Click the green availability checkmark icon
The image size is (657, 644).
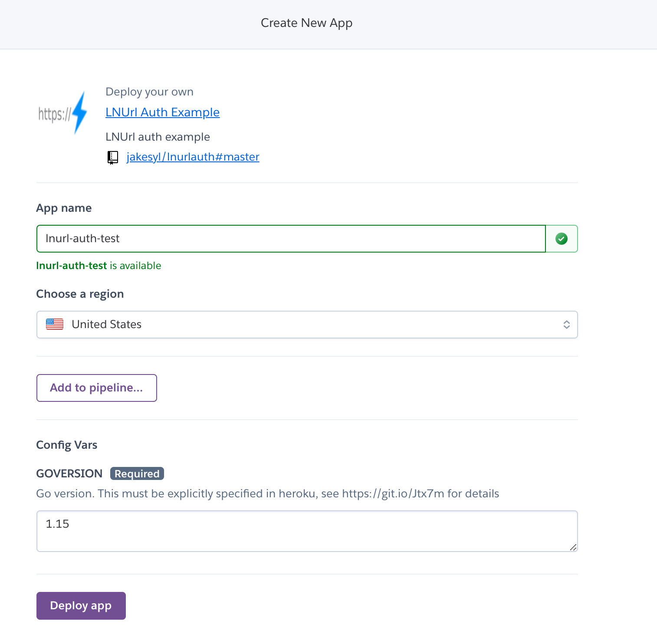point(562,239)
